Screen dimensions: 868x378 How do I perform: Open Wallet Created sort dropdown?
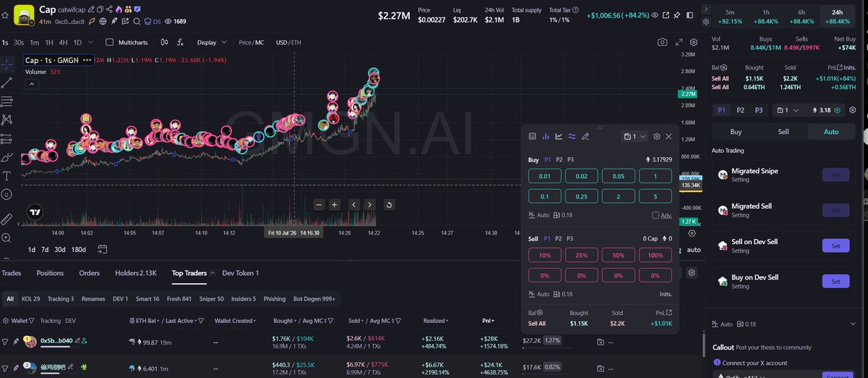(x=236, y=320)
